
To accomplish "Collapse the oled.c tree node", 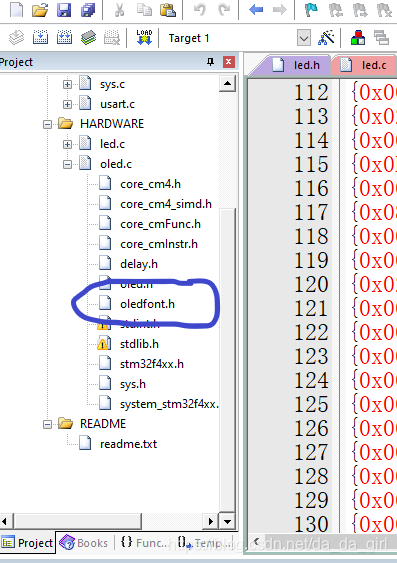I will click(67, 164).
